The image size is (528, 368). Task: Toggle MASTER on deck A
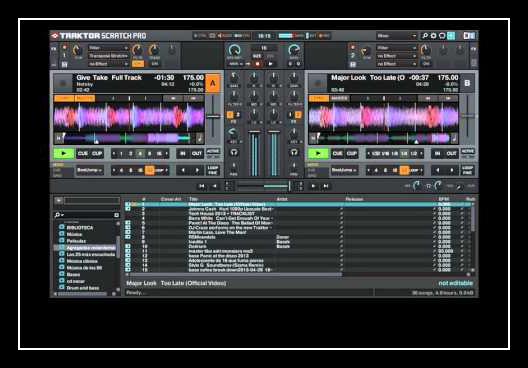click(85, 98)
